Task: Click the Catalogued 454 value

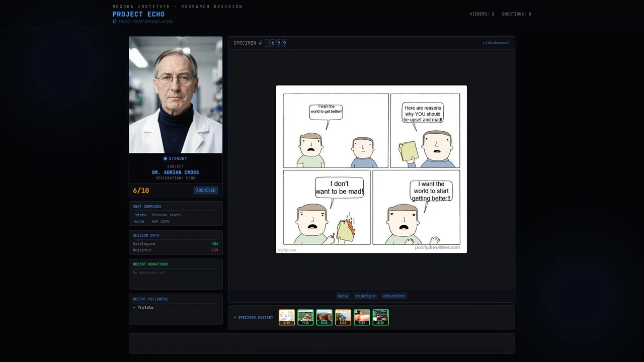Action: (215, 244)
